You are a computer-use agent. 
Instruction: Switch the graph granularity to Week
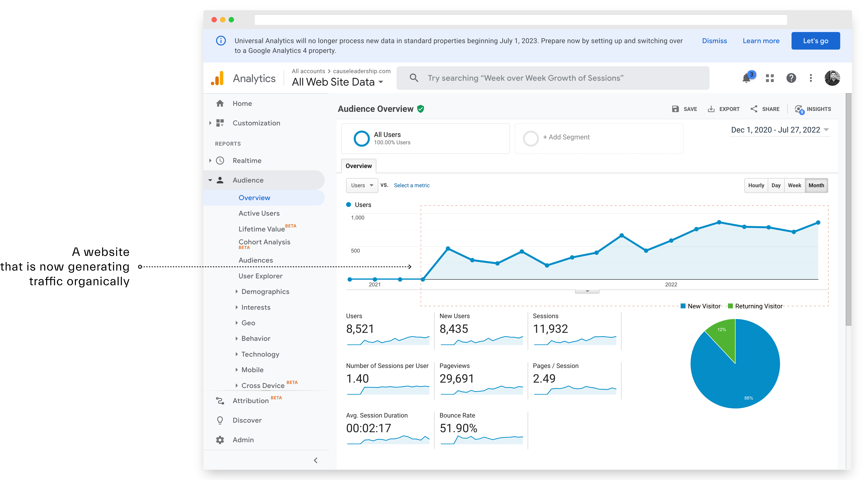tap(794, 185)
